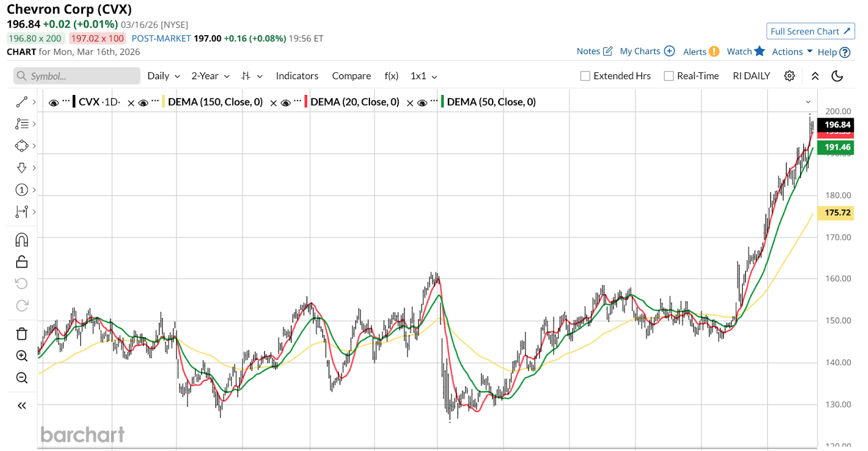Remove the DEMA (150, Close, 0) indicator
868x451 pixels.
pos(273,103)
